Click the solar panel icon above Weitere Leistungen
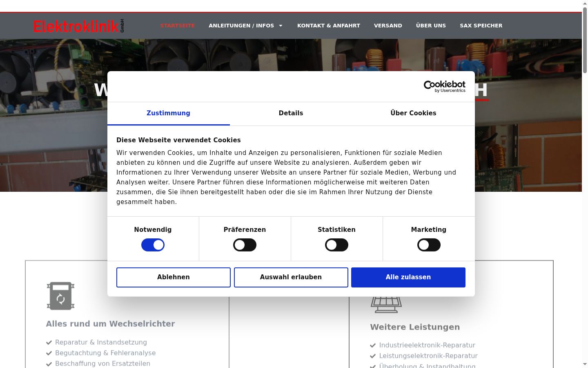This screenshot has width=588, height=368. pyautogui.click(x=386, y=304)
